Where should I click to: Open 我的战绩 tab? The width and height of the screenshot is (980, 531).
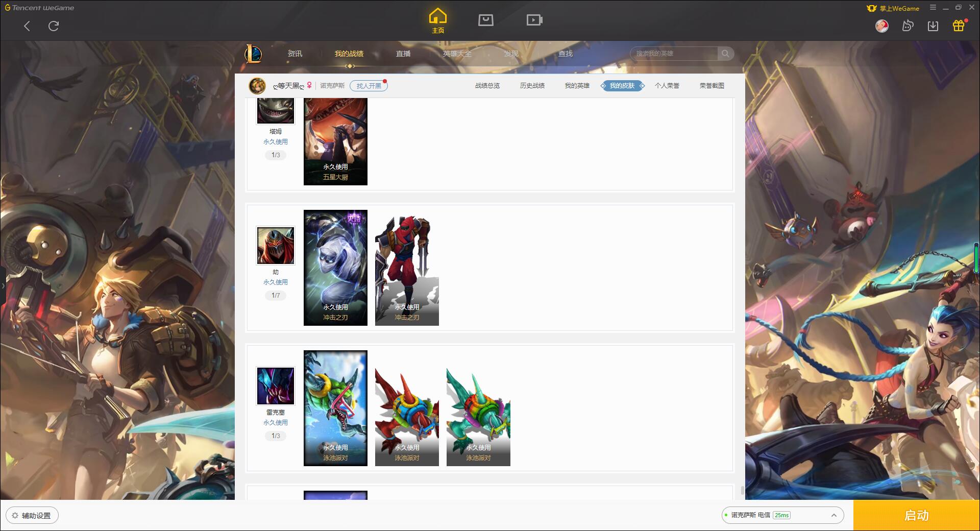tap(349, 54)
